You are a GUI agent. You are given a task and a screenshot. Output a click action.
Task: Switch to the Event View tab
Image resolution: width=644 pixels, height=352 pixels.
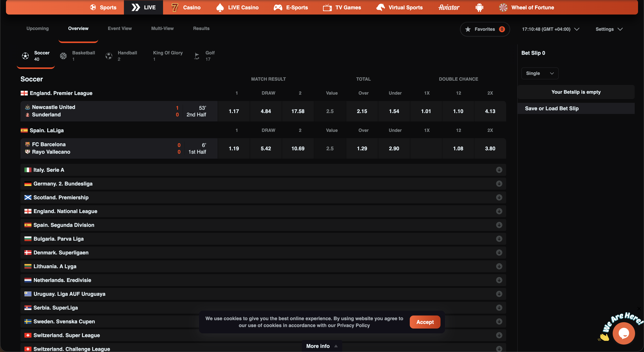(x=120, y=28)
